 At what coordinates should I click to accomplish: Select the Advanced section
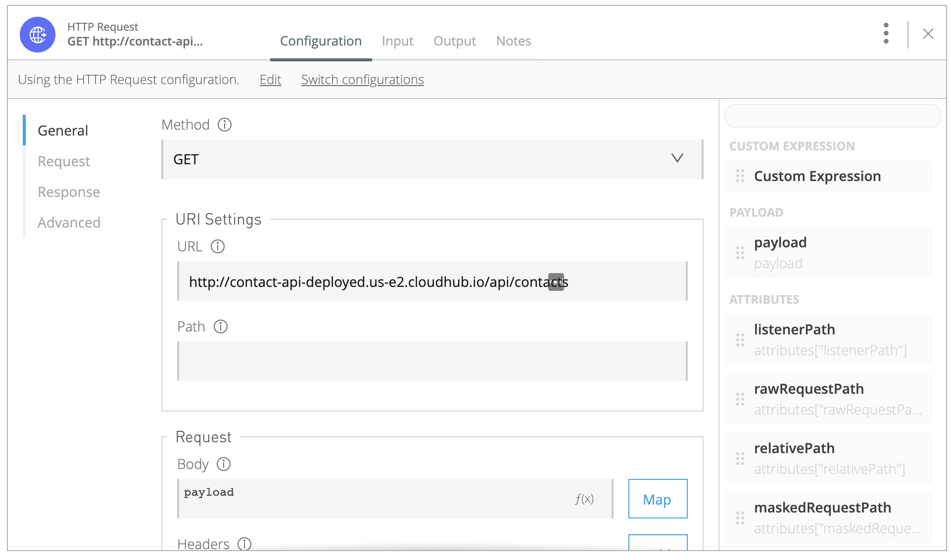pyautogui.click(x=69, y=223)
